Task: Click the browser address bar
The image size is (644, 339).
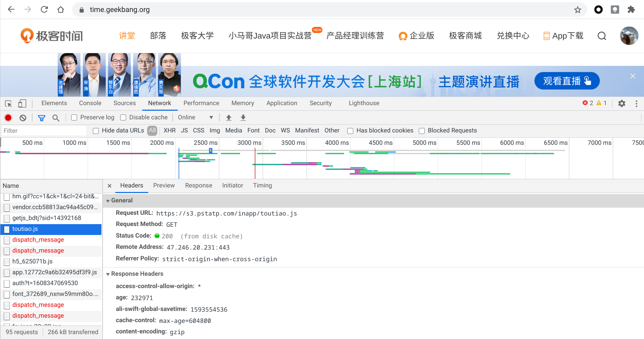Action: click(329, 10)
